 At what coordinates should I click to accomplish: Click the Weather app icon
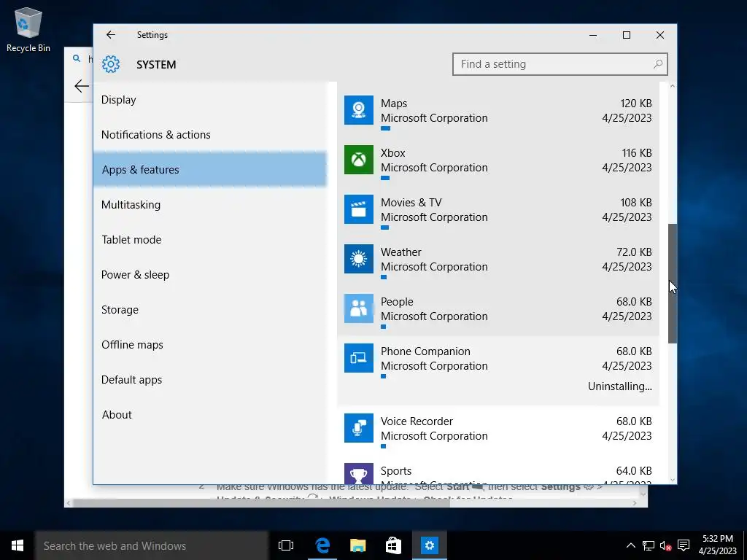pos(359,259)
